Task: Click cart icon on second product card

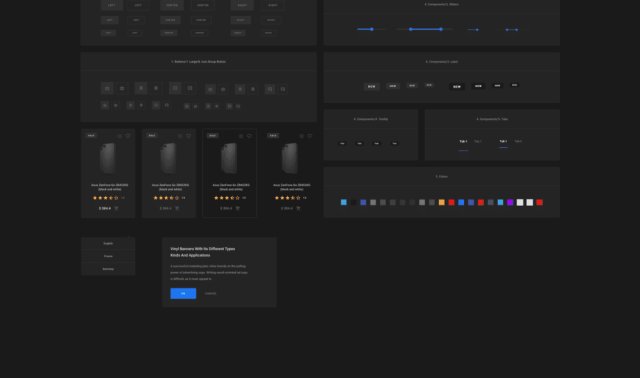Action: (x=177, y=208)
